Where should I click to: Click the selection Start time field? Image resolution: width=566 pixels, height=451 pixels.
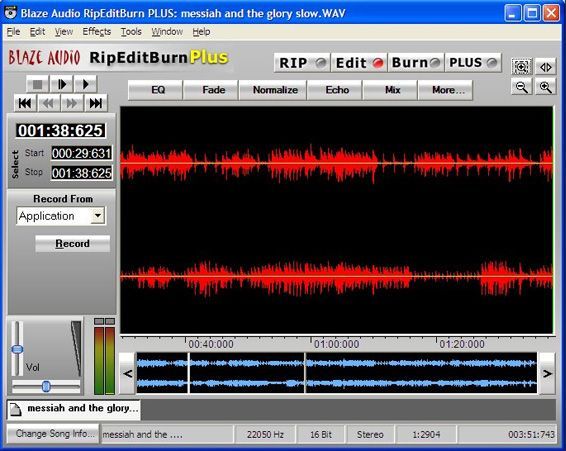click(x=81, y=153)
